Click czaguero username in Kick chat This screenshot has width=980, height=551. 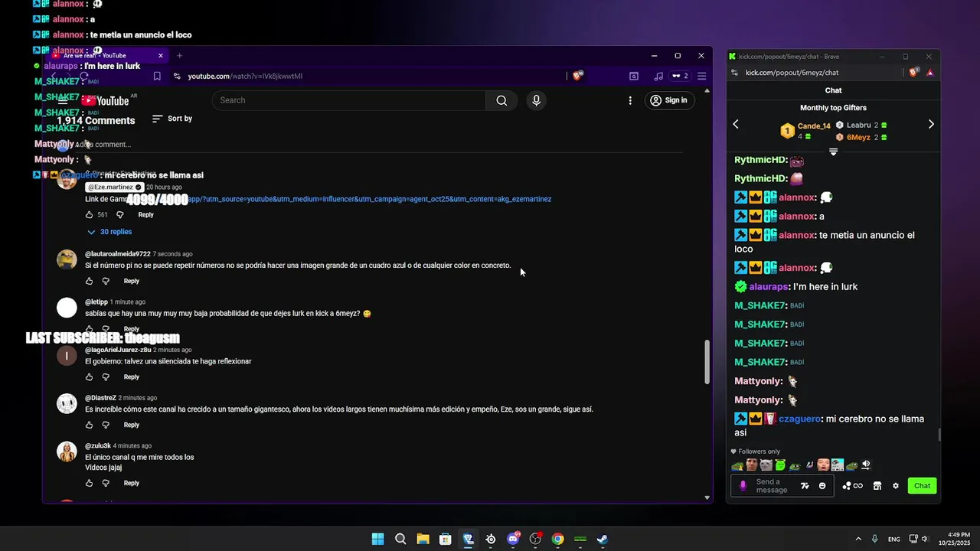(799, 419)
